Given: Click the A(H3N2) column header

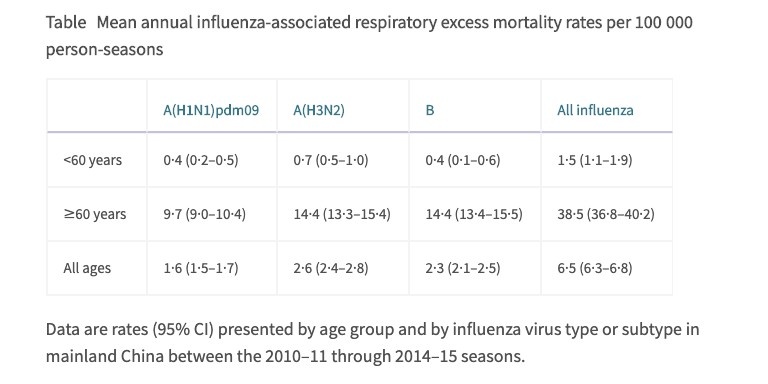Looking at the screenshot, I should pyautogui.click(x=319, y=110).
